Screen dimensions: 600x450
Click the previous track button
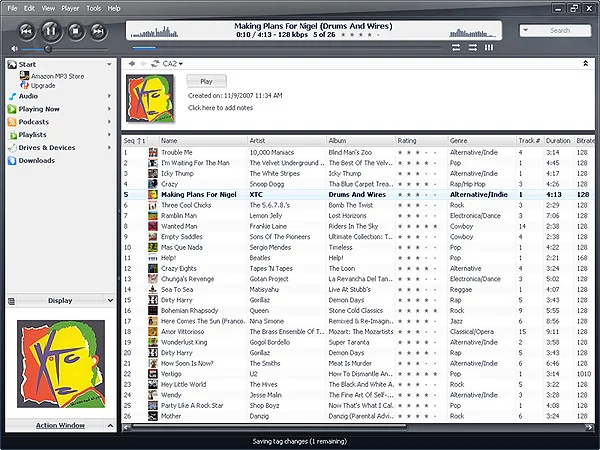[26, 31]
